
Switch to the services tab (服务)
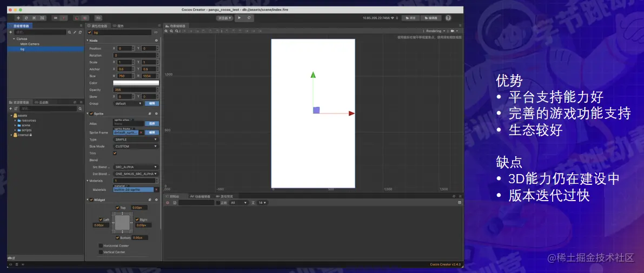[118, 25]
